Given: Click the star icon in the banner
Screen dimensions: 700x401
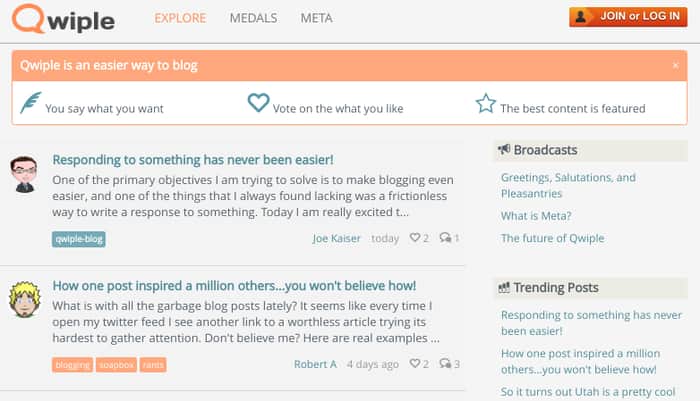Looking at the screenshot, I should click(486, 104).
